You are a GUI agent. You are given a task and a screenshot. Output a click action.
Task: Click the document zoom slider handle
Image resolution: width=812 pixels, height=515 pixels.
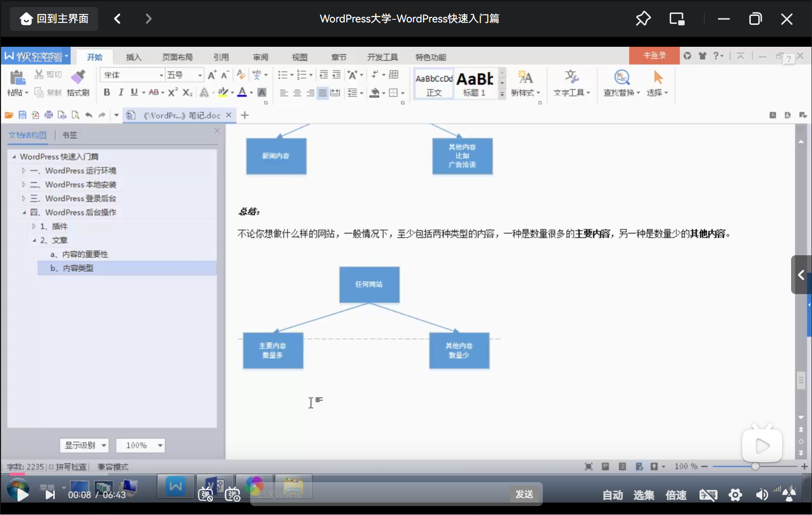(x=755, y=467)
